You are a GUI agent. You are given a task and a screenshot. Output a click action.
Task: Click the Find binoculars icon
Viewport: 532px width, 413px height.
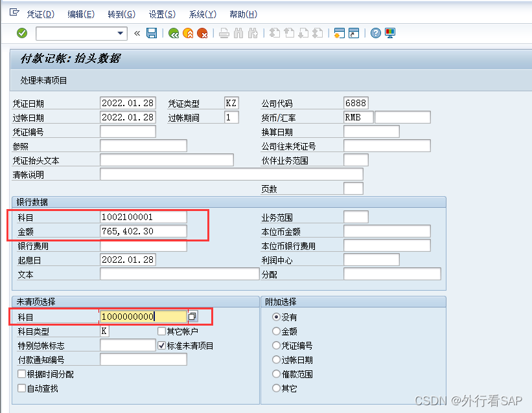[x=238, y=33]
